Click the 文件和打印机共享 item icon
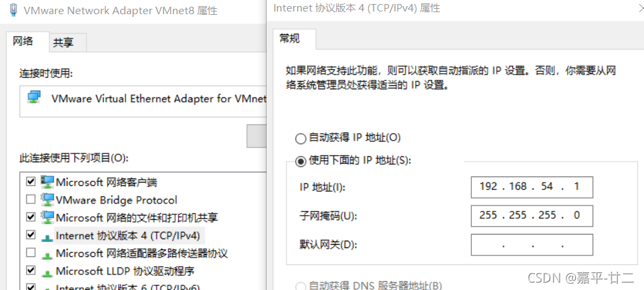Viewport: 644px width, 290px height. click(x=47, y=217)
